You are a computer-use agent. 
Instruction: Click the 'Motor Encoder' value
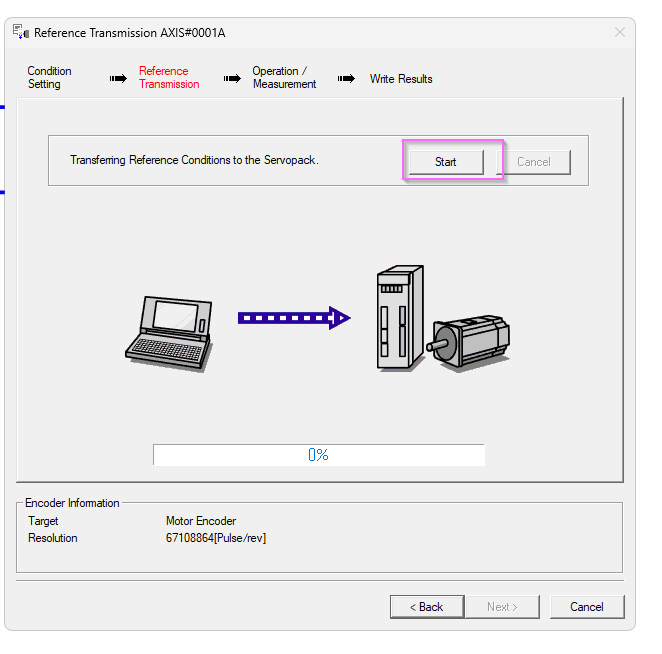point(201,521)
